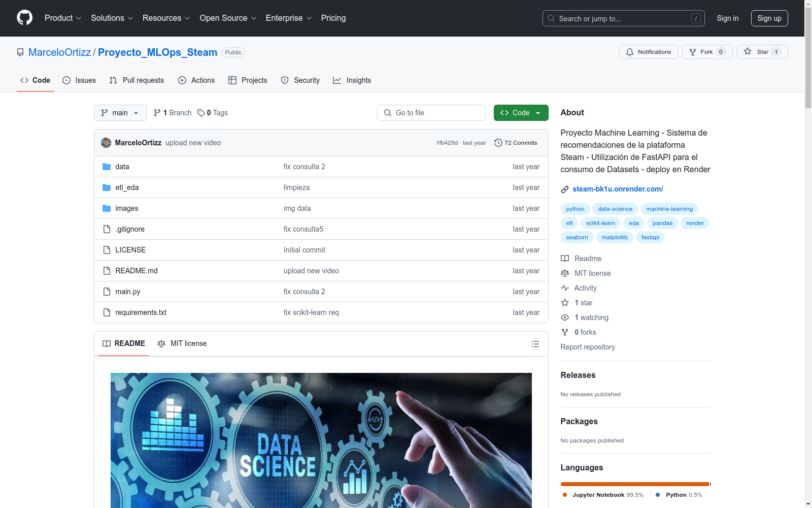
Task: Click the Sign in link
Action: pyautogui.click(x=728, y=18)
